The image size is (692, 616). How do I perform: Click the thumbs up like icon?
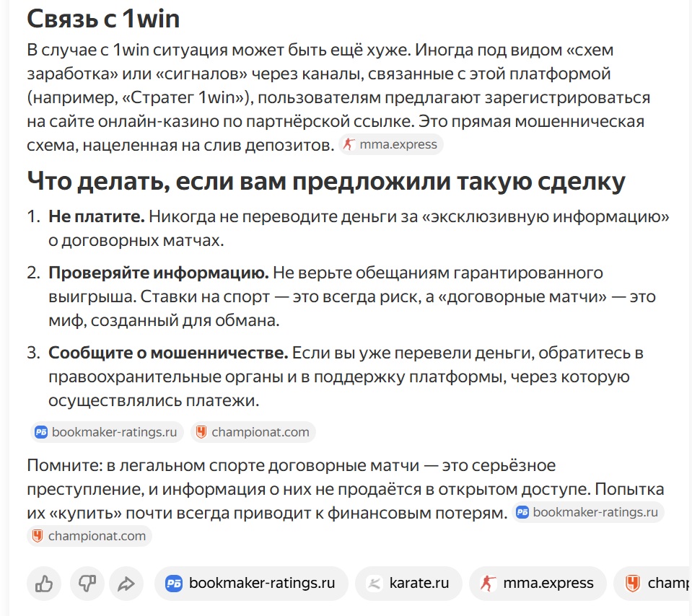click(44, 584)
